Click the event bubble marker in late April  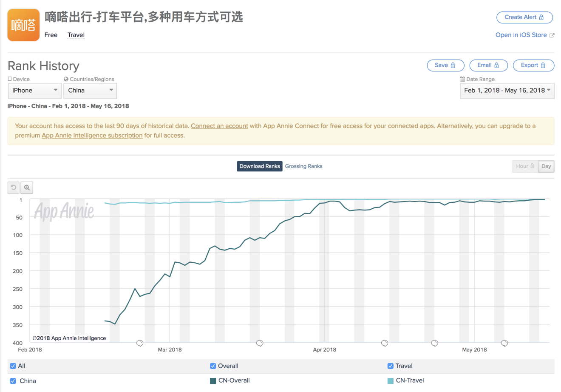tap(434, 343)
